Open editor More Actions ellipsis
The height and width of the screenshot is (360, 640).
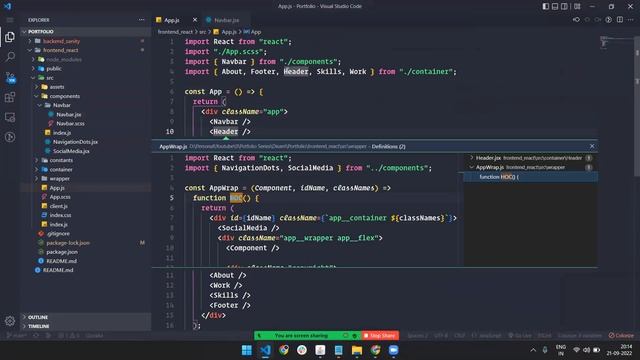[631, 20]
